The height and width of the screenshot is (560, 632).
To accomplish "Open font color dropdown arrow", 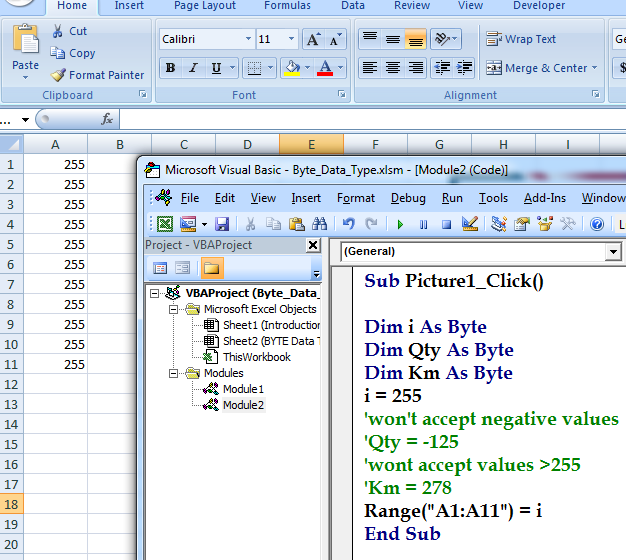I will 340,68.
